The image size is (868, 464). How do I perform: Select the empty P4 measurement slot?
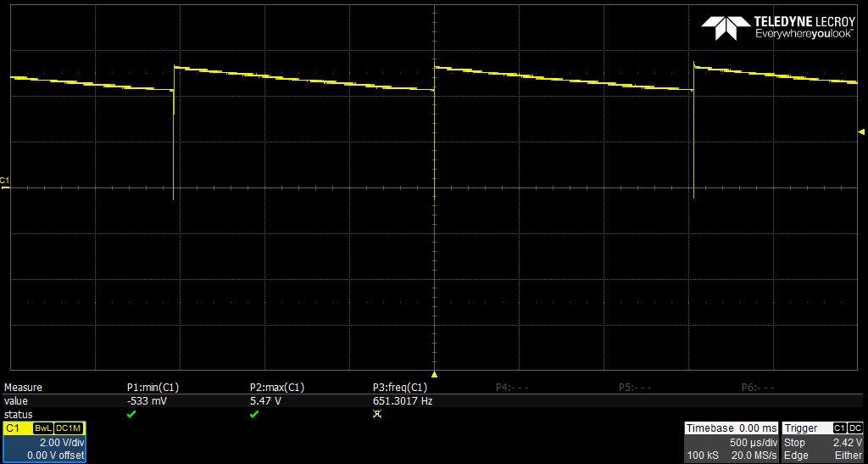pyautogui.click(x=512, y=388)
